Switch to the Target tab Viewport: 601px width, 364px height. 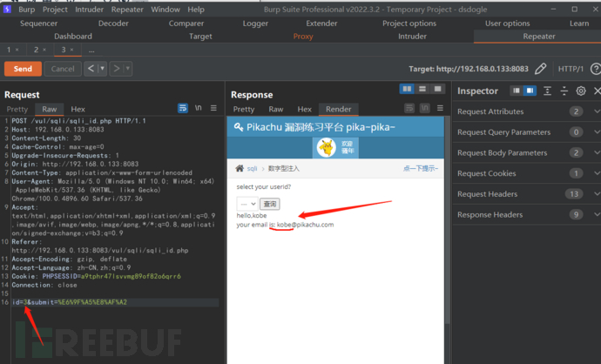200,37
